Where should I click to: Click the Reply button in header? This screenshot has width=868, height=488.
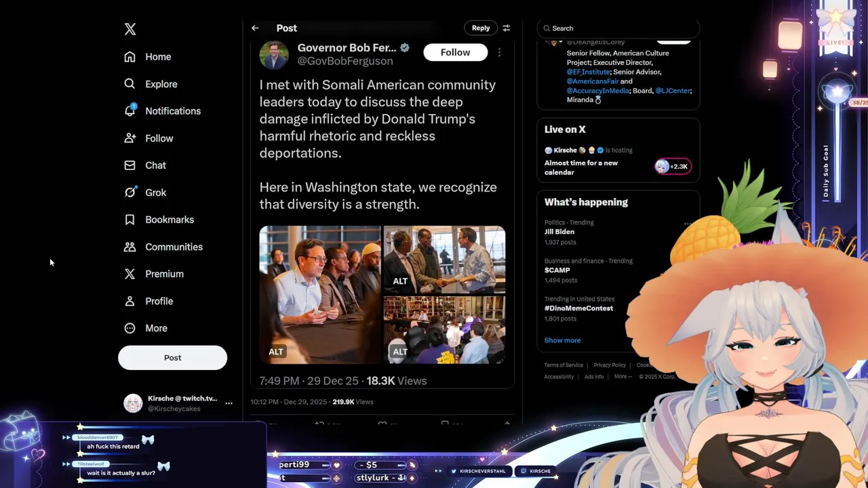481,28
